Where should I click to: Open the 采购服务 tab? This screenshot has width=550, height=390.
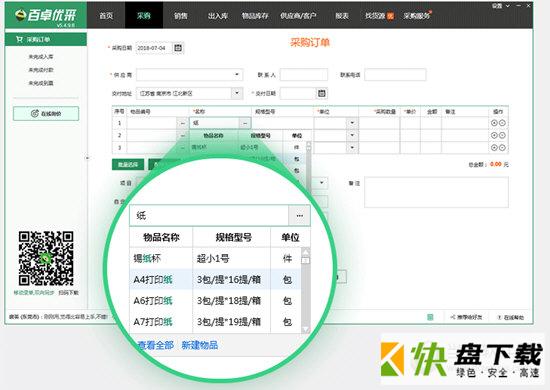coord(417,16)
